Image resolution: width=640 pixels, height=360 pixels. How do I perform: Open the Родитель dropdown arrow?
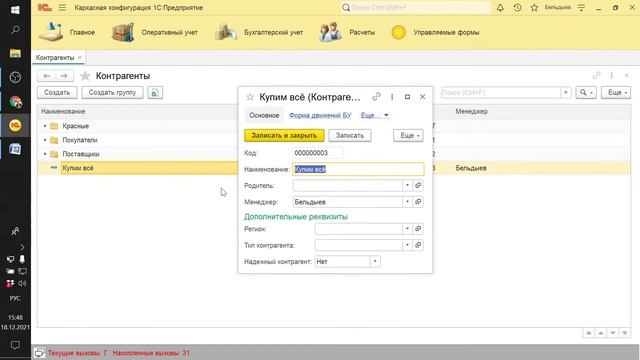point(407,185)
